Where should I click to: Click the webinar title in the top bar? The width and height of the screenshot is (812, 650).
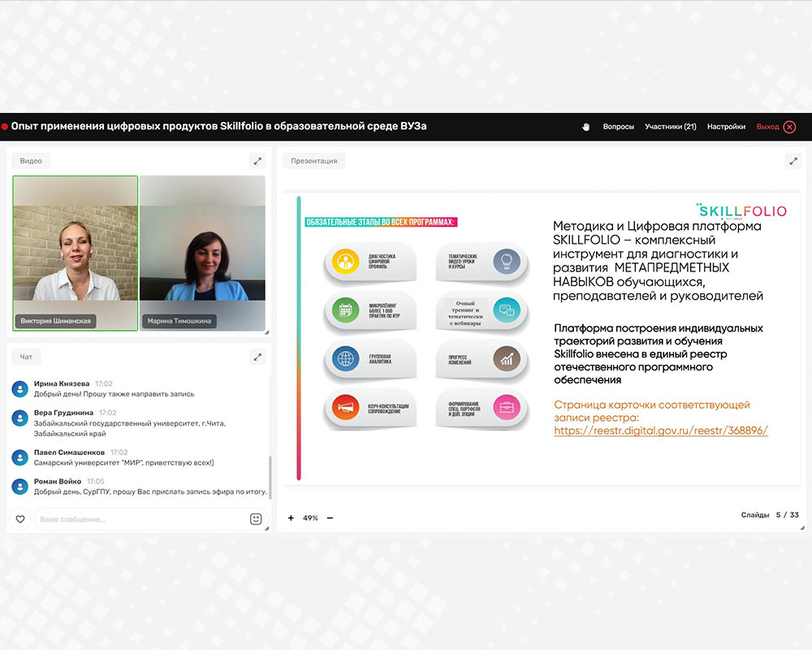pos(219,126)
